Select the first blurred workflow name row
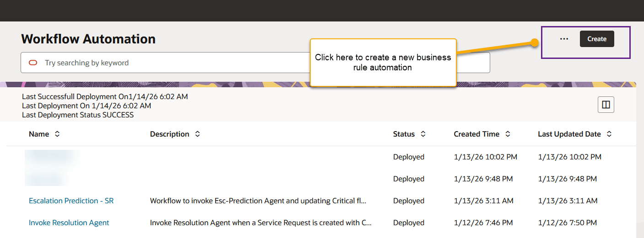 click(50, 157)
